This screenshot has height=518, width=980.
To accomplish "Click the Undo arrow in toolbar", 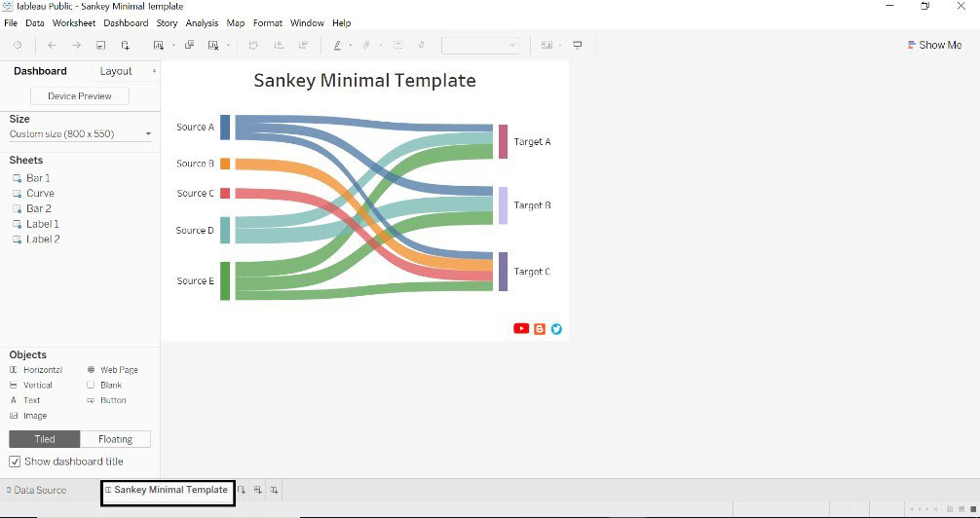I will [x=52, y=45].
